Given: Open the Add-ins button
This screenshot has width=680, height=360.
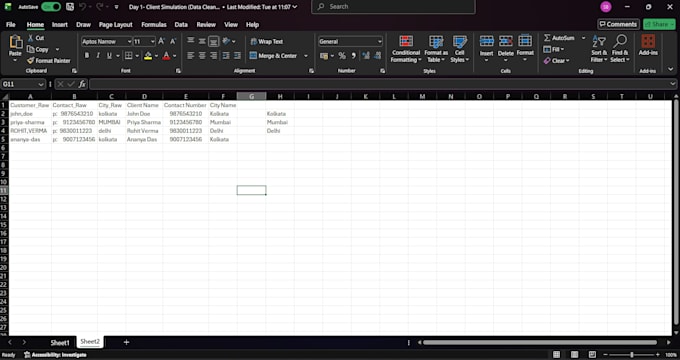Looking at the screenshot, I should pyautogui.click(x=648, y=45).
